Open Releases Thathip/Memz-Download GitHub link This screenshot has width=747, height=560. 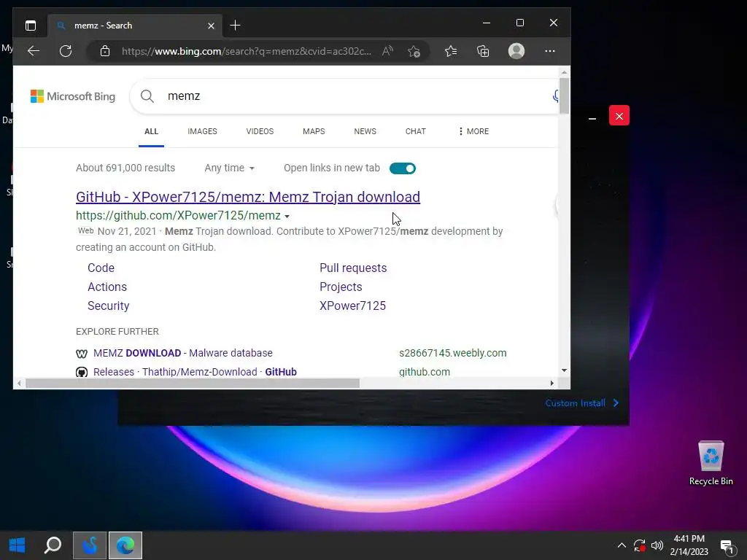(195, 371)
